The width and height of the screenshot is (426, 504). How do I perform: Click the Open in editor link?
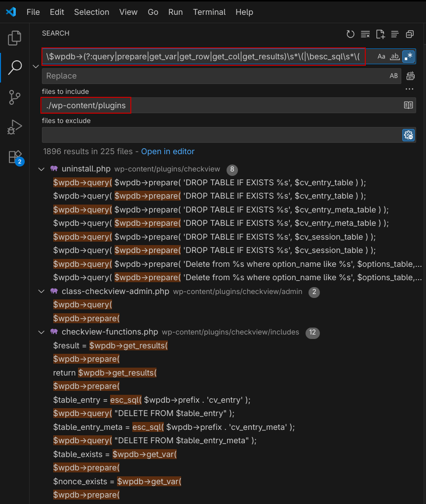pos(168,151)
